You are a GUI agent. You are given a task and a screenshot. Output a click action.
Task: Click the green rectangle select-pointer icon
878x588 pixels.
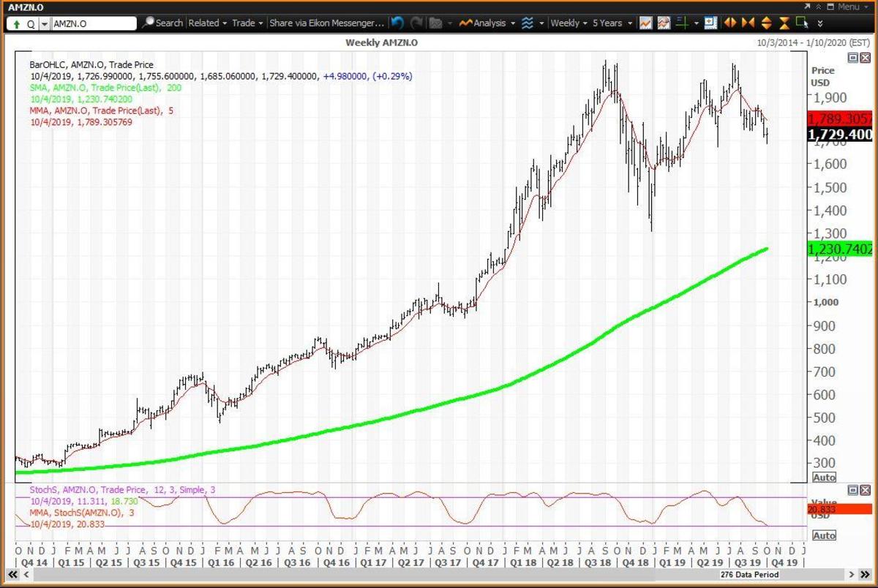pyautogui.click(x=803, y=23)
